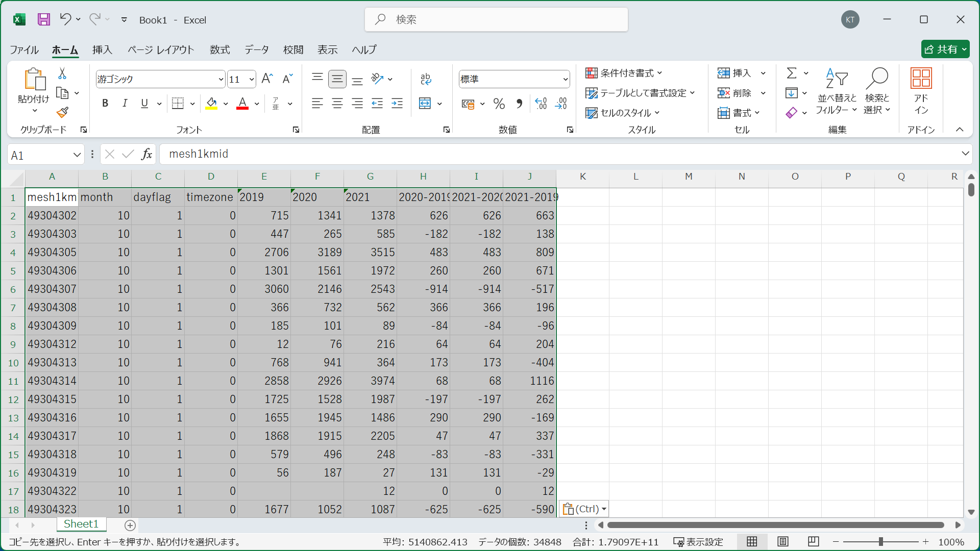Viewport: 980px width, 551px height.
Task: Click the zoom slider in status bar
Action: coord(880,542)
